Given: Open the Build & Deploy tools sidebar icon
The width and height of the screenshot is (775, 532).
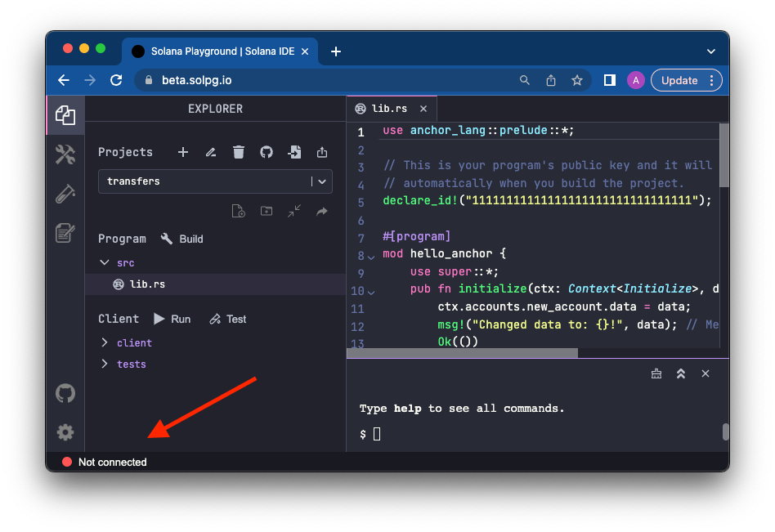Looking at the screenshot, I should 65,154.
